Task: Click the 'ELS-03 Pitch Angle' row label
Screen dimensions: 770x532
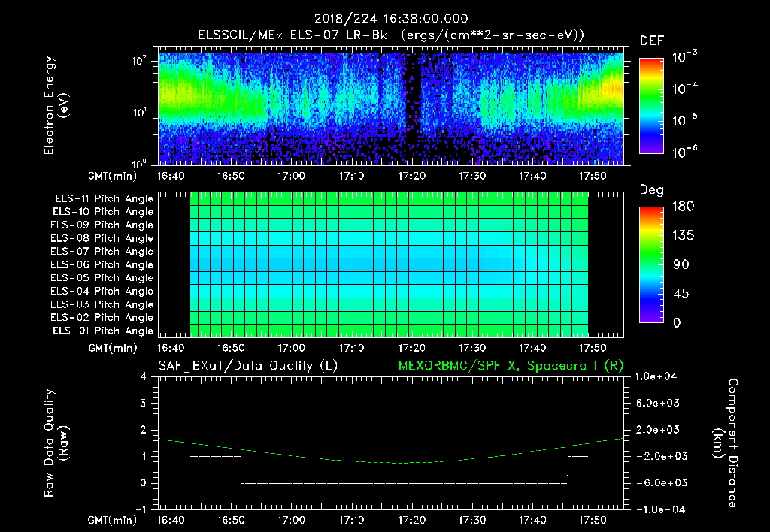Action: click(x=102, y=305)
